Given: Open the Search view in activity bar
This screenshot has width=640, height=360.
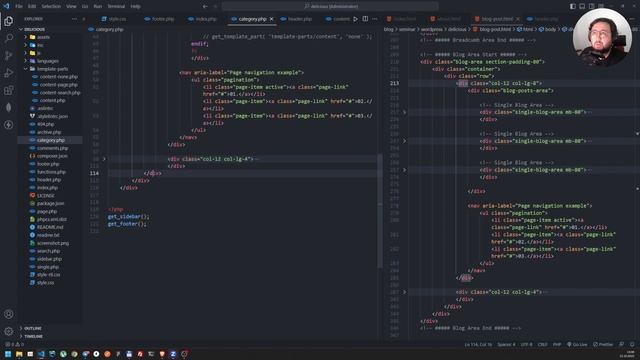Looking at the screenshot, I should pyautogui.click(x=8, y=38).
